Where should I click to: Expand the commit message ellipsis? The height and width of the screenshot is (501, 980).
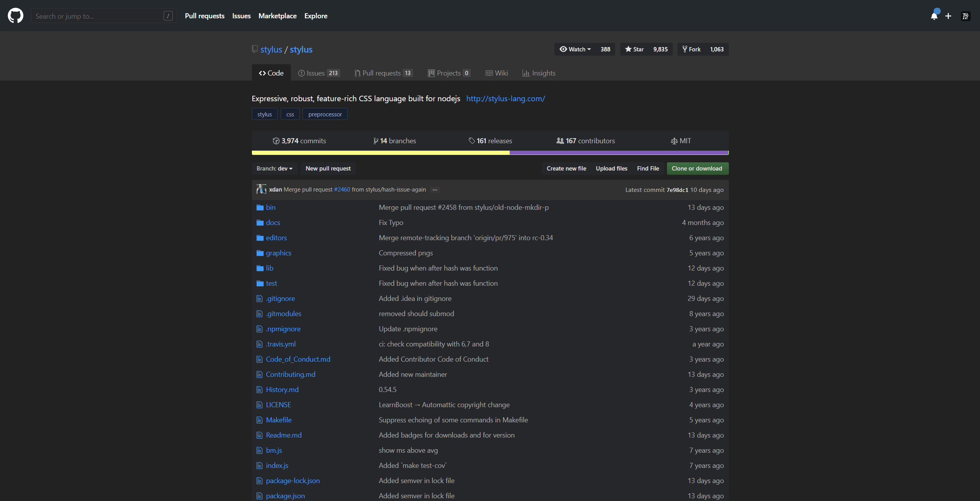pos(435,190)
